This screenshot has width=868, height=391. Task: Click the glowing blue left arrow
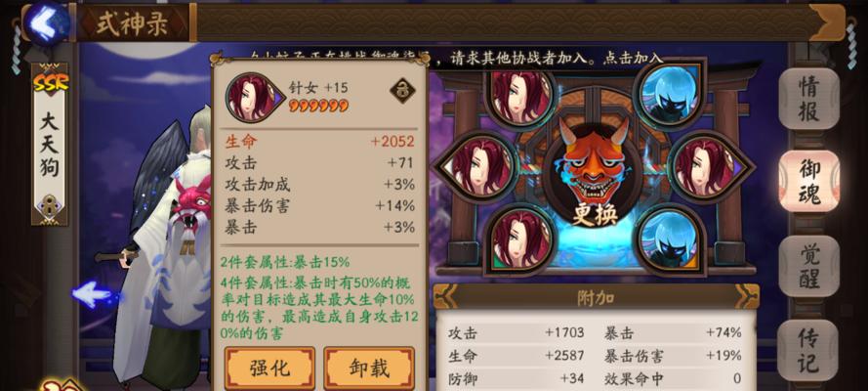[93, 294]
